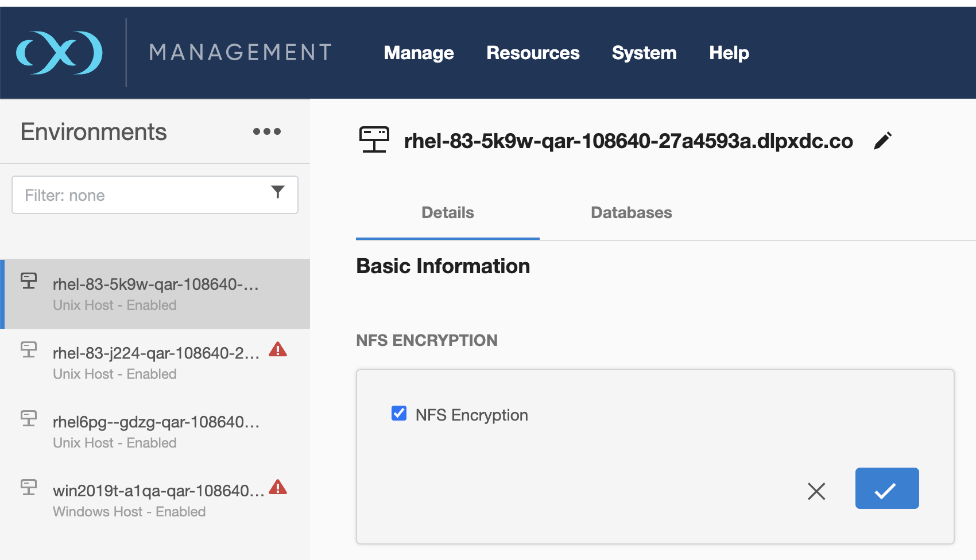976x560 pixels.
Task: Click the Delphix logo icon
Action: pyautogui.click(x=59, y=53)
